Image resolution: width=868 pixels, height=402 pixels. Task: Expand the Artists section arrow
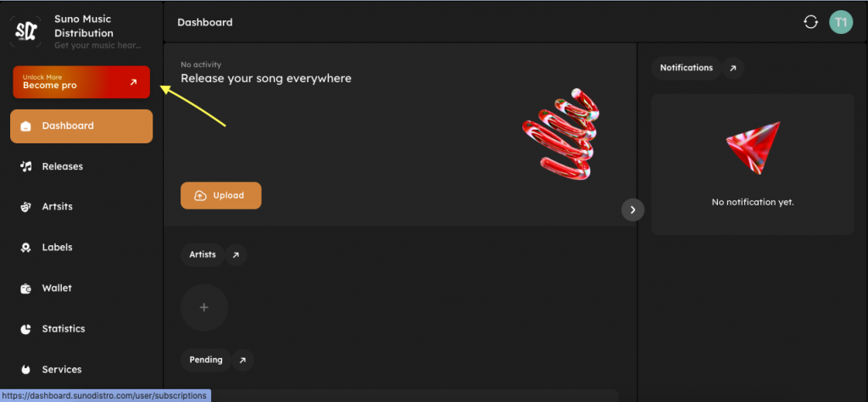coord(236,254)
